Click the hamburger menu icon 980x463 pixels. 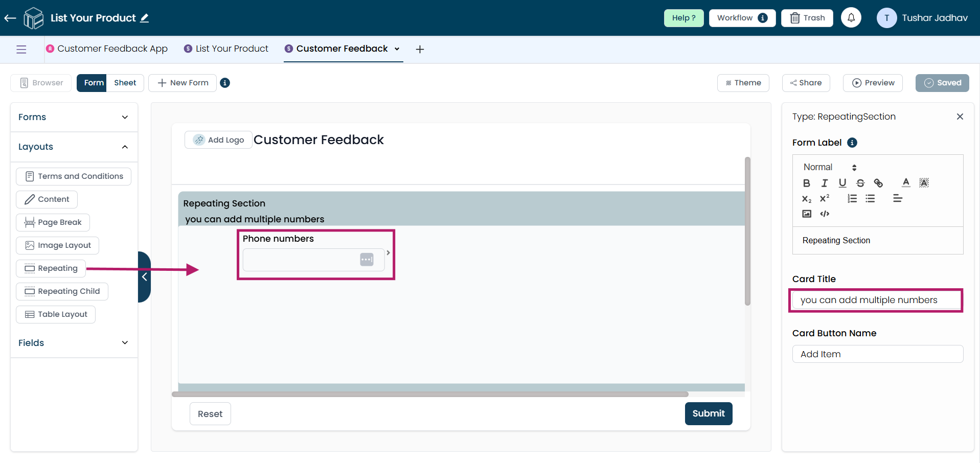point(21,49)
